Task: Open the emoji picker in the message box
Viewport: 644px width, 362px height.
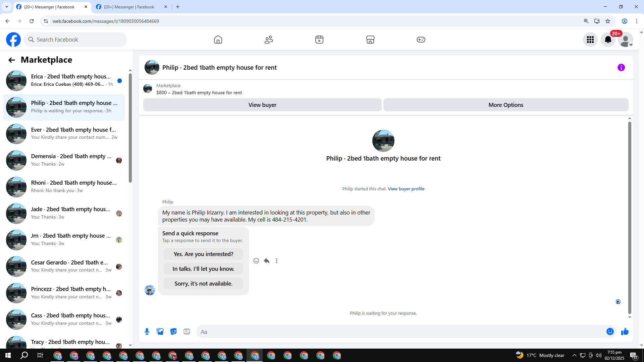Action: tap(610, 331)
